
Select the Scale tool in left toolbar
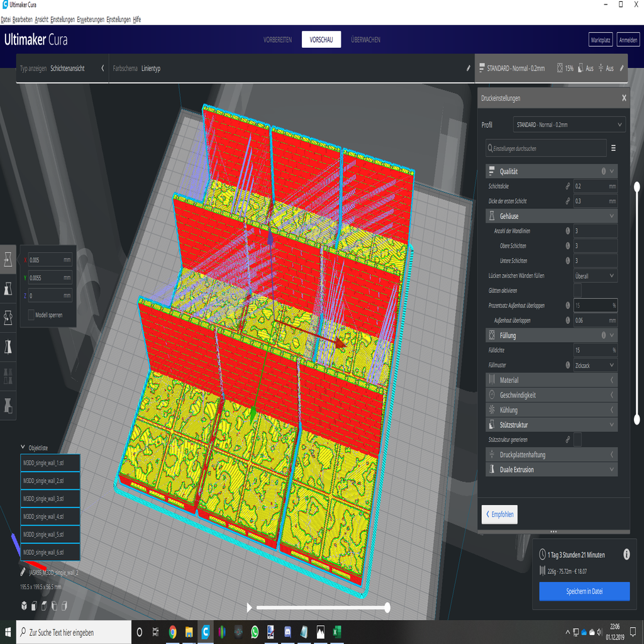pyautogui.click(x=8, y=289)
